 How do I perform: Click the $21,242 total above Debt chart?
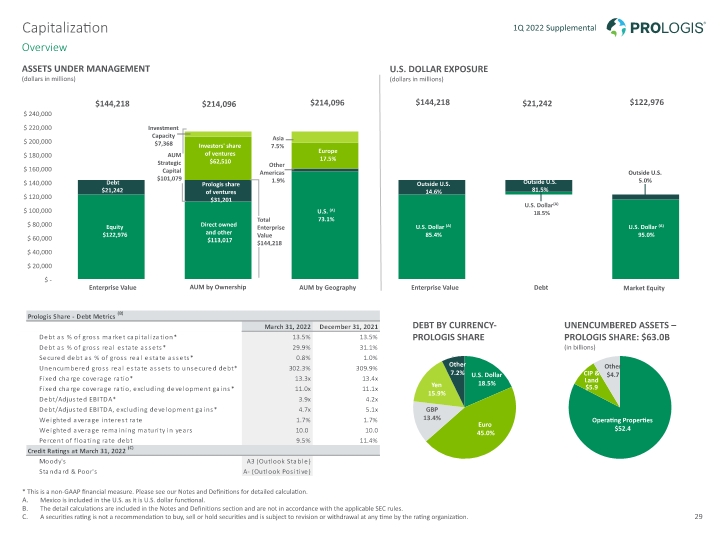tap(537, 103)
